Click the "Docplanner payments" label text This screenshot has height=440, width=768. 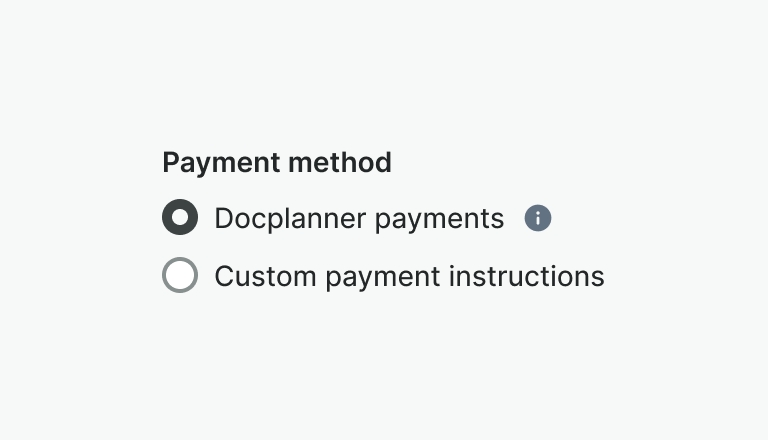pos(359,218)
